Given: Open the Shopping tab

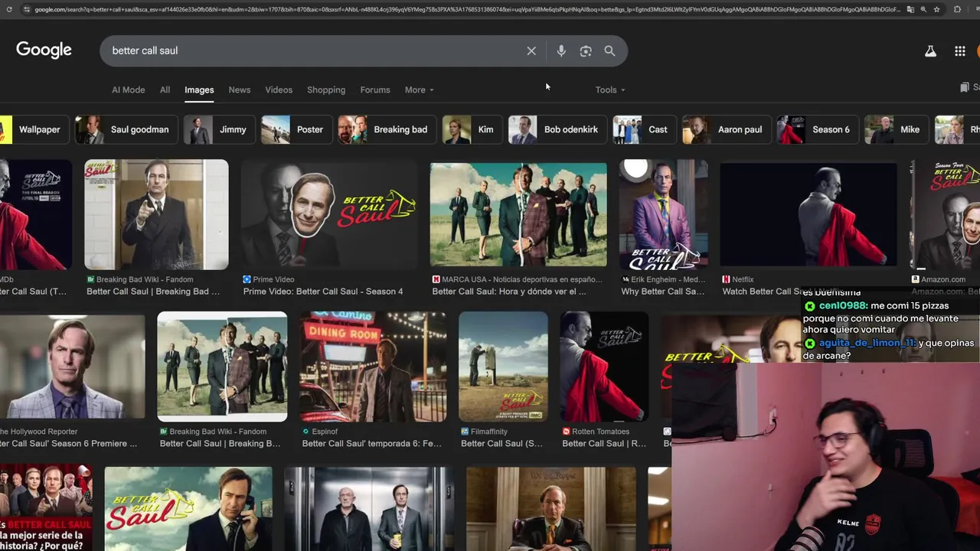Looking at the screenshot, I should (x=326, y=90).
